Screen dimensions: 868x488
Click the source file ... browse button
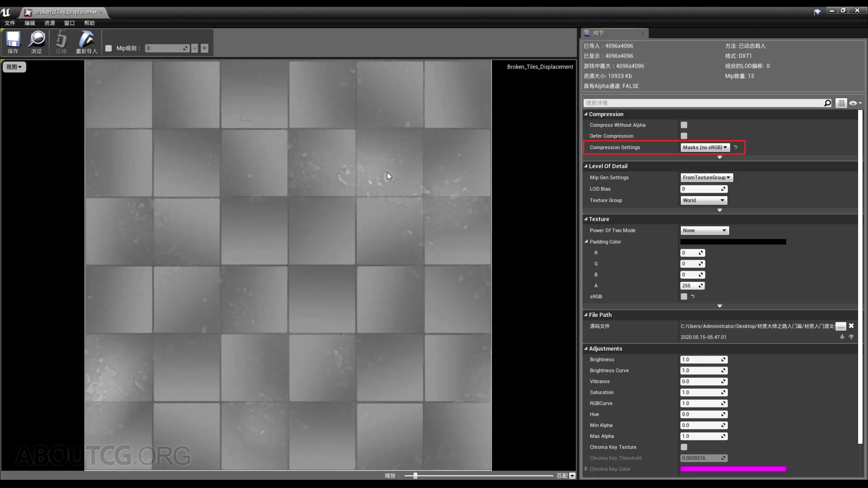click(x=841, y=326)
